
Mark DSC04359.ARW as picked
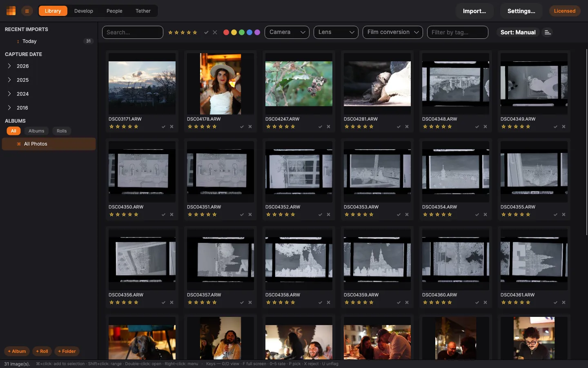399,303
